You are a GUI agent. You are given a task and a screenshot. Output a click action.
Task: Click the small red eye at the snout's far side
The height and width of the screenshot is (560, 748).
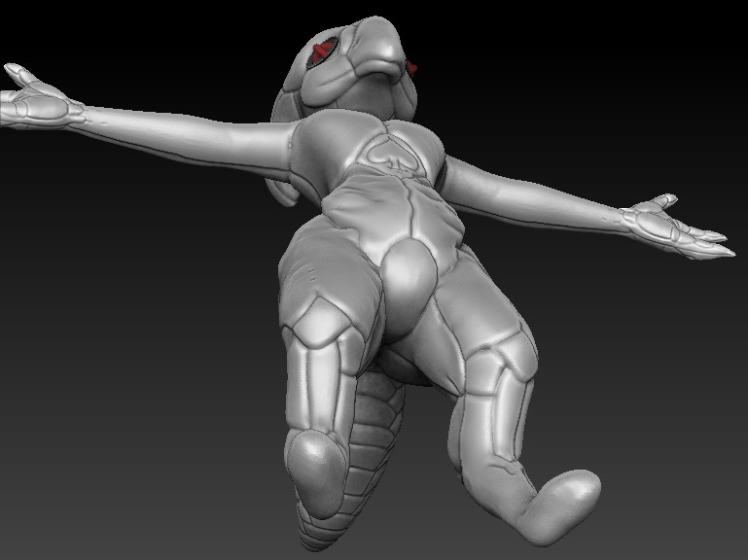coord(413,68)
